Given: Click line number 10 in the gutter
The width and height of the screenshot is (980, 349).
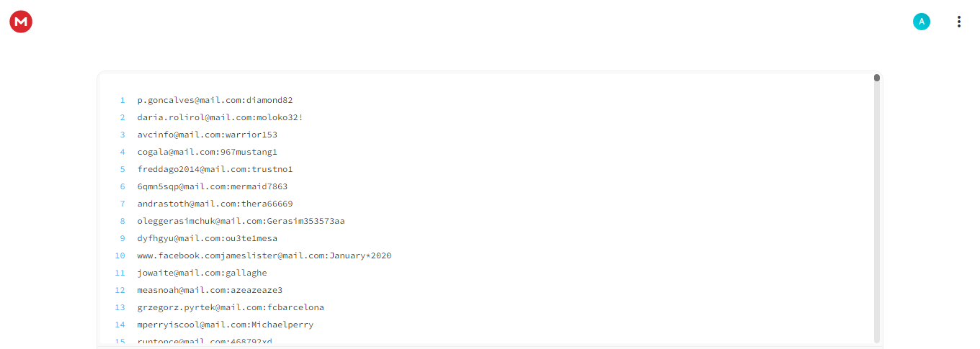Looking at the screenshot, I should point(120,255).
